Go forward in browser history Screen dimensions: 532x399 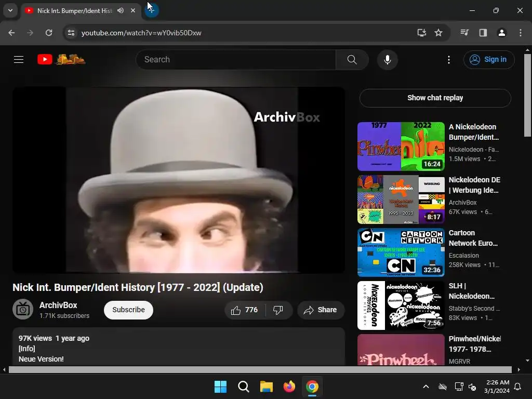pos(30,33)
